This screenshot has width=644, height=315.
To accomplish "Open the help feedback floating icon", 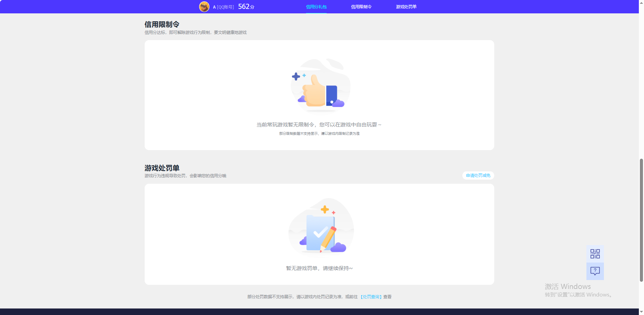I will (595, 271).
